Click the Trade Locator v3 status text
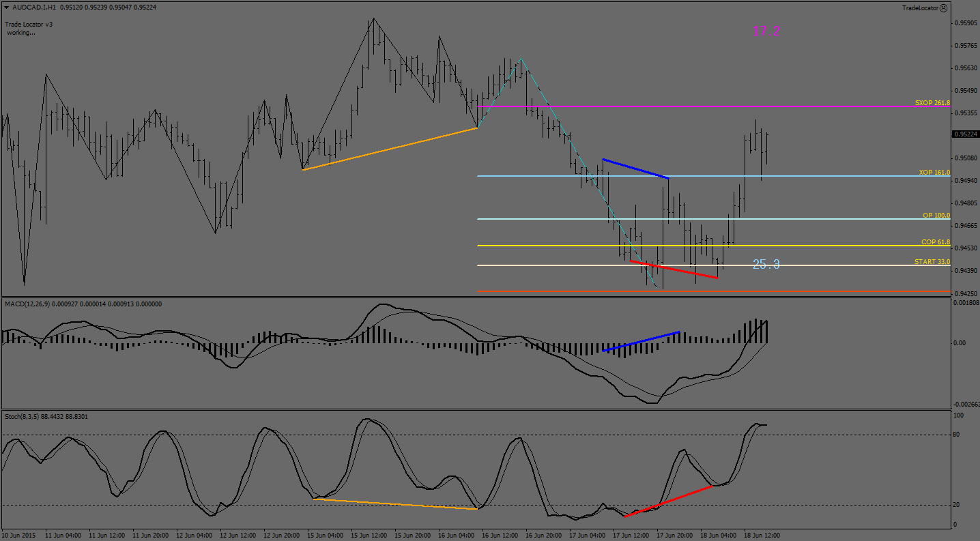 click(29, 24)
